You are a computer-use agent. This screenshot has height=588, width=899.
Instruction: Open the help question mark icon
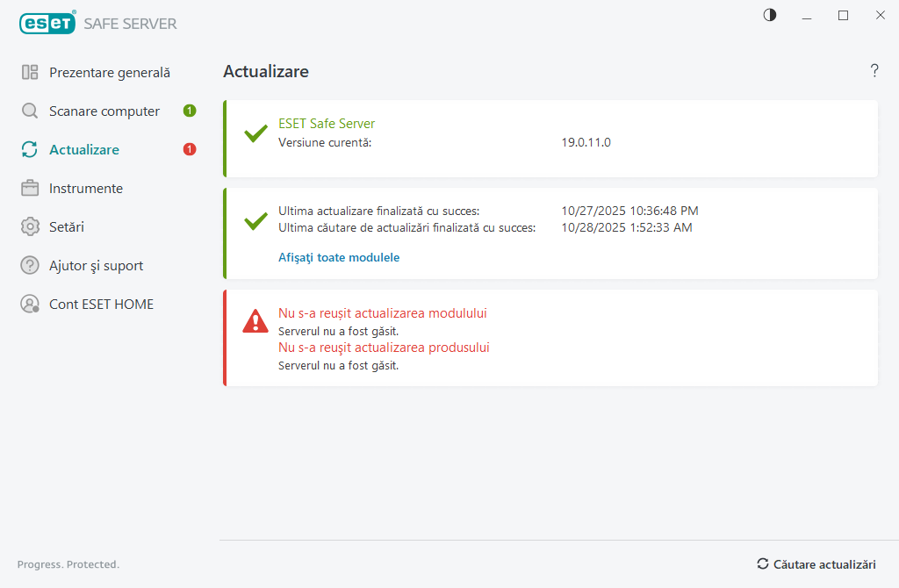pos(874,71)
